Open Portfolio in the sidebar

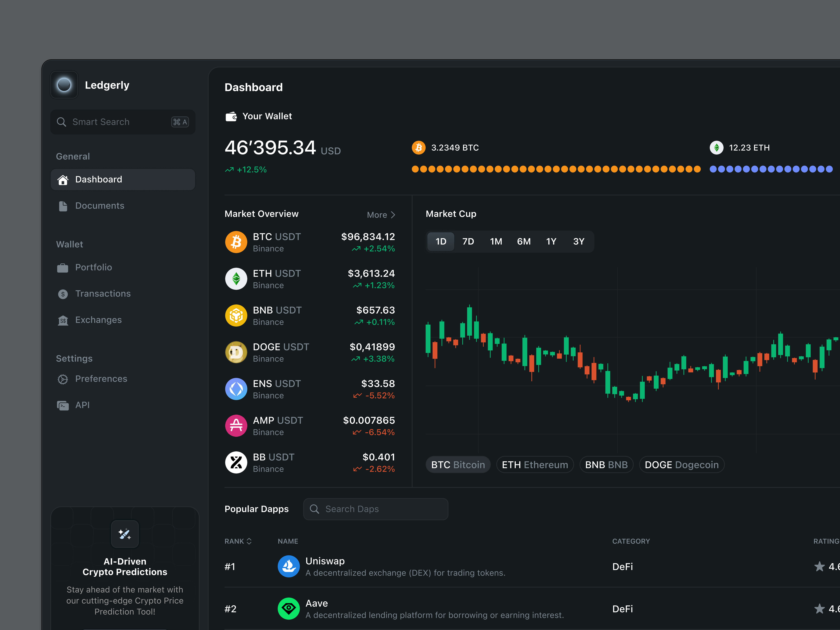pyautogui.click(x=93, y=267)
